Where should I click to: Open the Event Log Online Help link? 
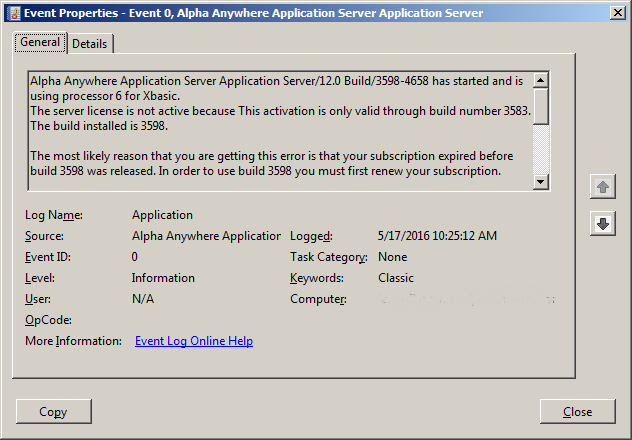194,341
